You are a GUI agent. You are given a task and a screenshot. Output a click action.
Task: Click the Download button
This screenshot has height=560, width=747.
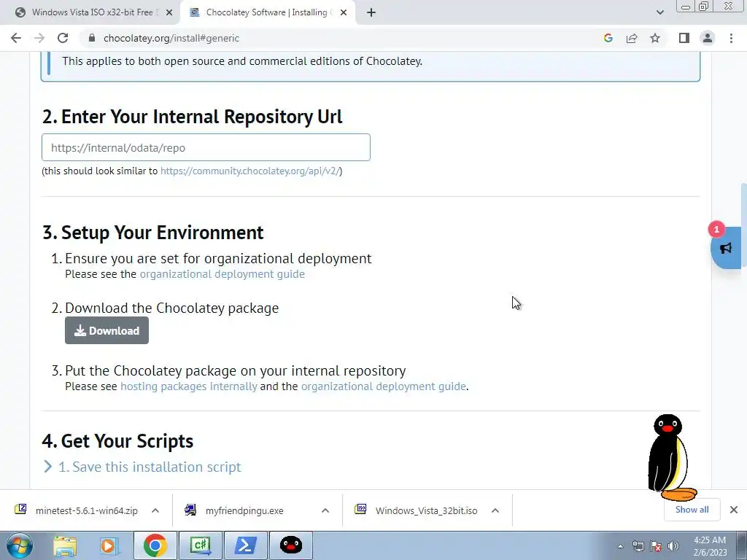[x=107, y=330]
